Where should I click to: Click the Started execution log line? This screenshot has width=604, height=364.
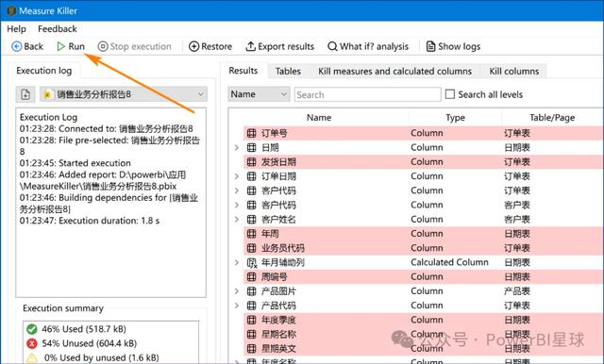point(75,163)
